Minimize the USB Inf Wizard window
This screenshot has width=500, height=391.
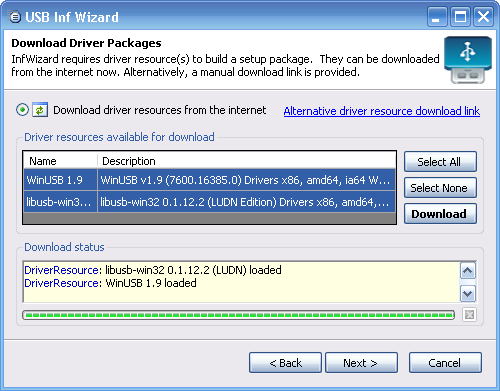coord(437,17)
